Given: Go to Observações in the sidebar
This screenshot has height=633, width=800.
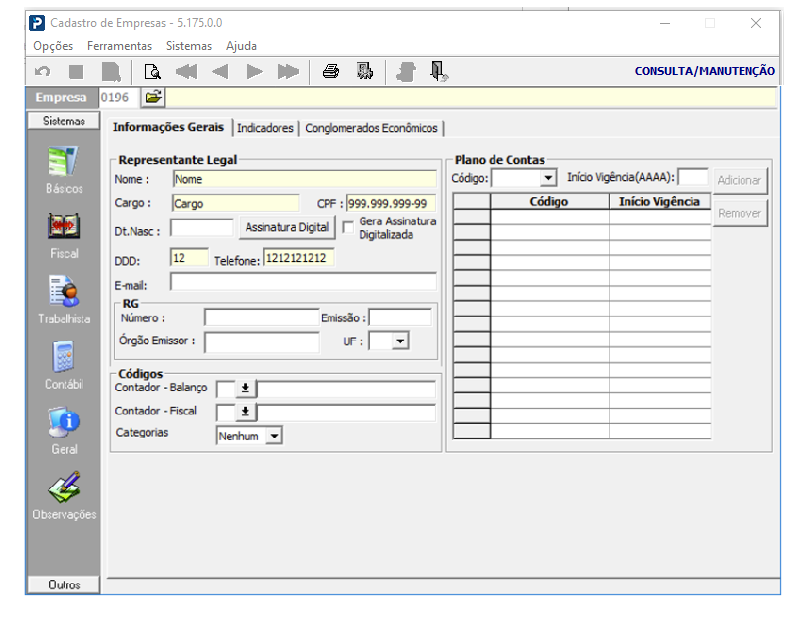Looking at the screenshot, I should coord(64,487).
